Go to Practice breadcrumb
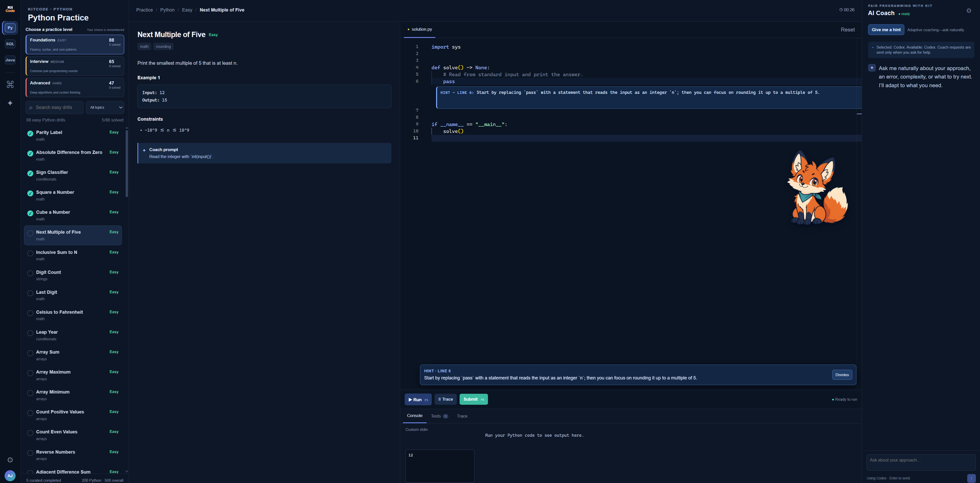Viewport: 980px width, 483px height. click(x=145, y=10)
